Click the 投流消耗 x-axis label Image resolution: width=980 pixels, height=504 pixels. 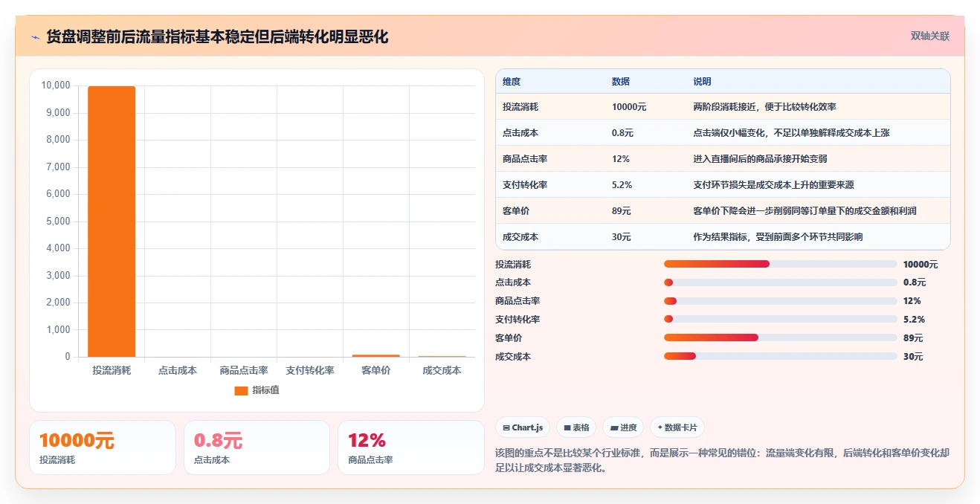click(x=112, y=370)
